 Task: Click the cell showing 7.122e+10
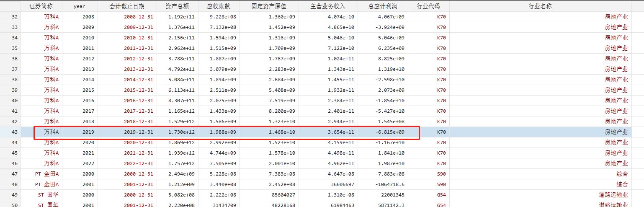(x=341, y=48)
